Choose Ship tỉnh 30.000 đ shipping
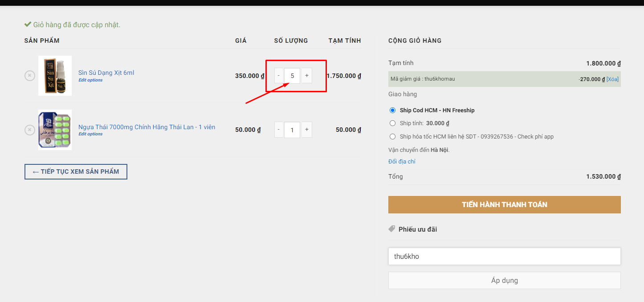The width and height of the screenshot is (644, 302). coord(392,123)
